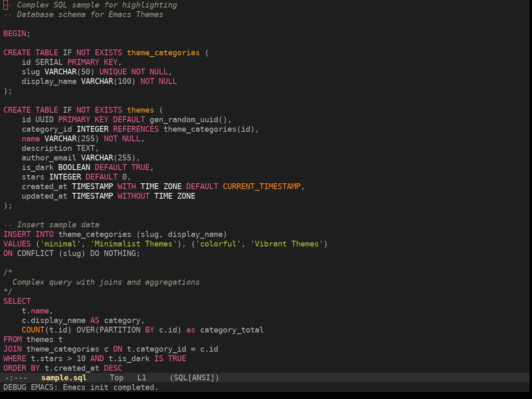This screenshot has height=399, width=532.
Task: Click the 'colorful' string literal
Action: point(218,244)
